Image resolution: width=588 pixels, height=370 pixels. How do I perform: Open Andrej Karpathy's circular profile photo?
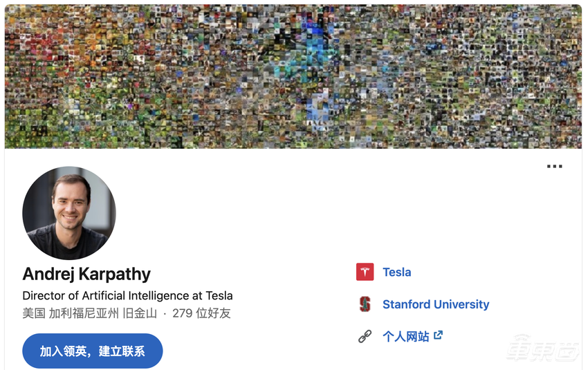pyautogui.click(x=69, y=213)
